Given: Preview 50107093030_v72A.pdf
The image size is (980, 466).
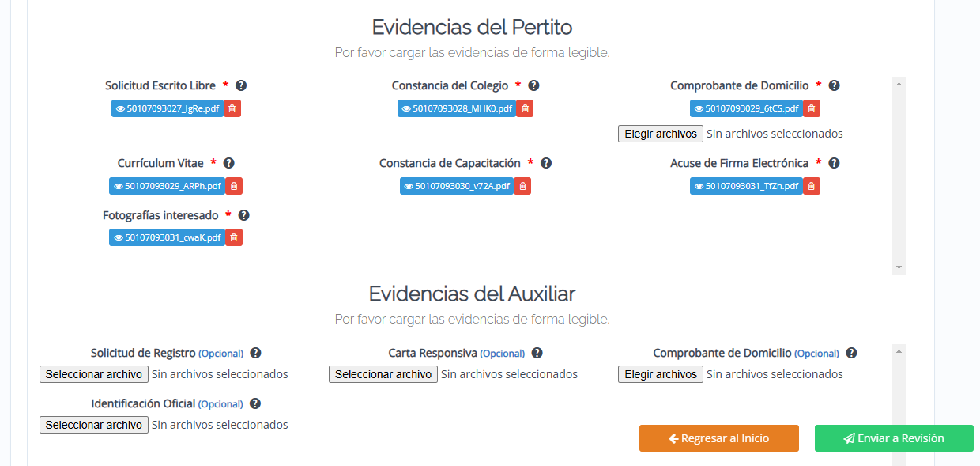Looking at the screenshot, I should pos(457,186).
